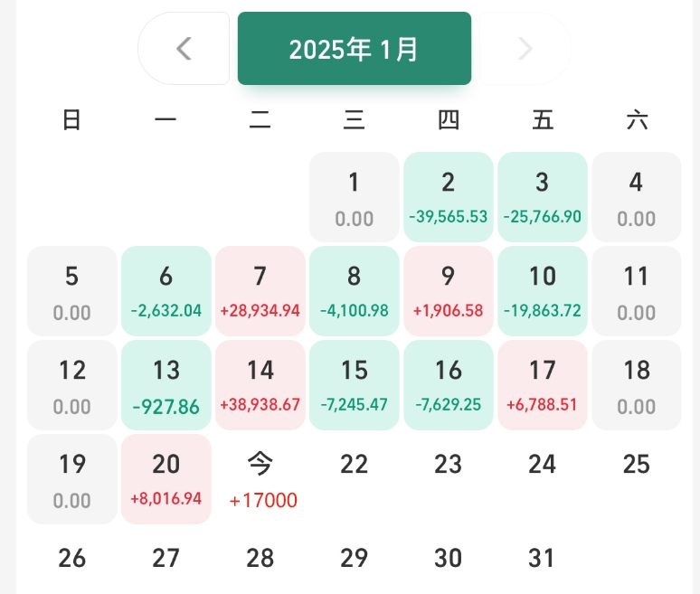Click the +17000 value under today
Screen dimensions: 700x594
pos(263,500)
